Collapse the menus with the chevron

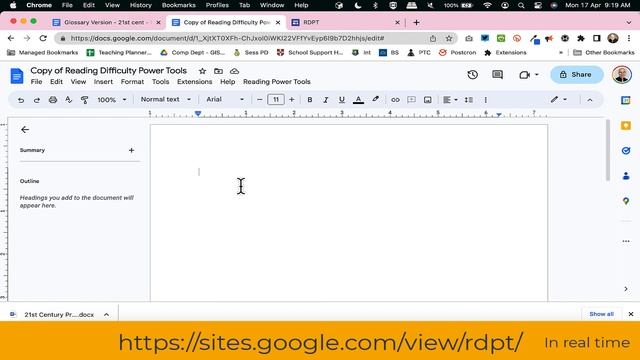[x=590, y=100]
